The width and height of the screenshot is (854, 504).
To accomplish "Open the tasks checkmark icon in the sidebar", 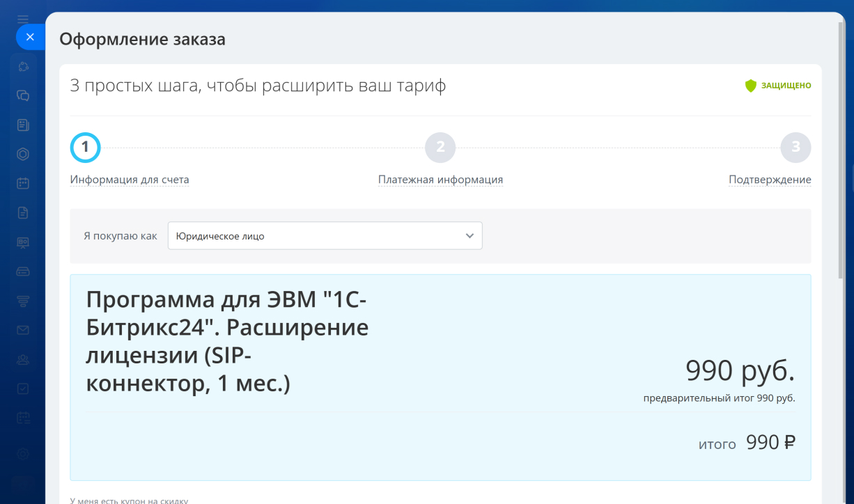I will tap(23, 388).
